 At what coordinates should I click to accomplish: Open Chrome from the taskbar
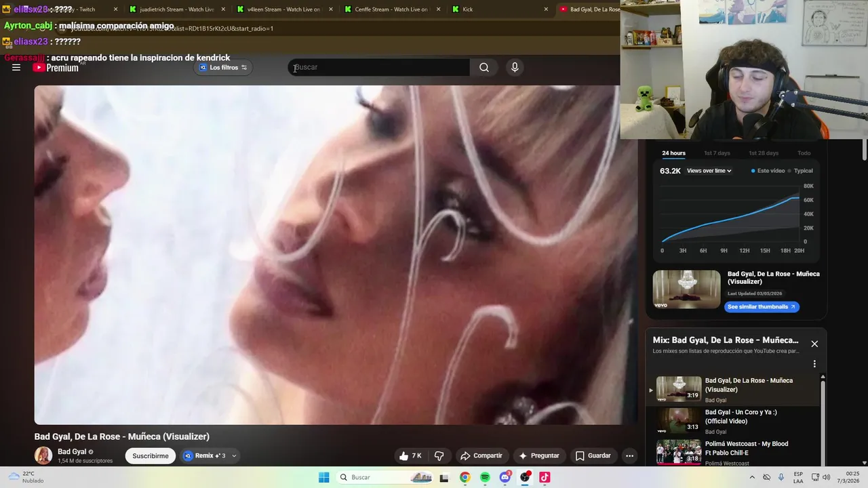465,477
